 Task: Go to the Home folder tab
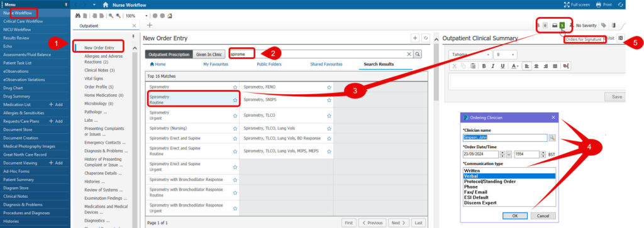click(158, 65)
